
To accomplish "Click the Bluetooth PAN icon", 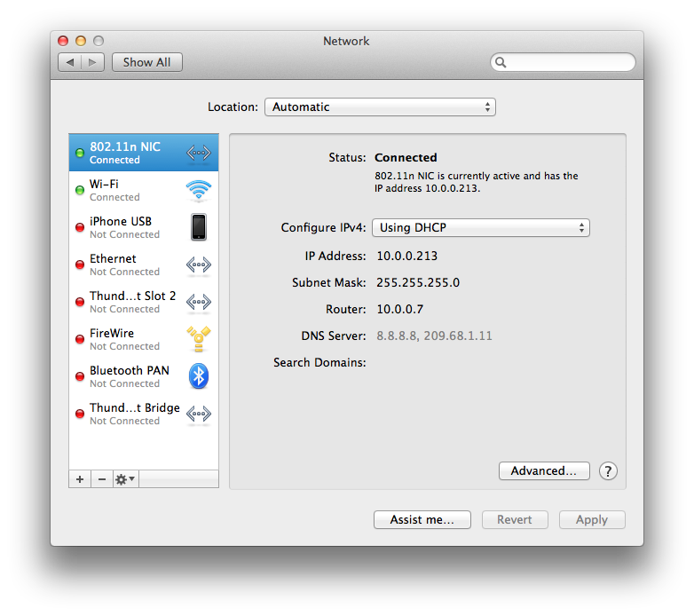I will 199,376.
